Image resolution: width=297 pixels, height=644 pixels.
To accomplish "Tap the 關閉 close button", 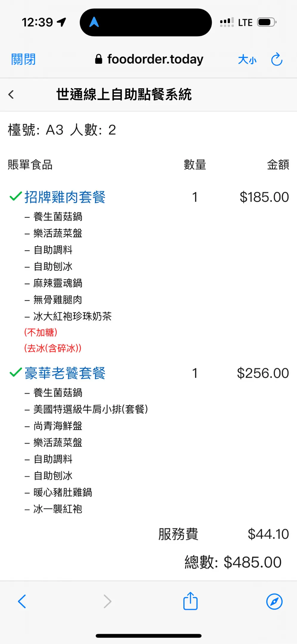I will pyautogui.click(x=23, y=59).
